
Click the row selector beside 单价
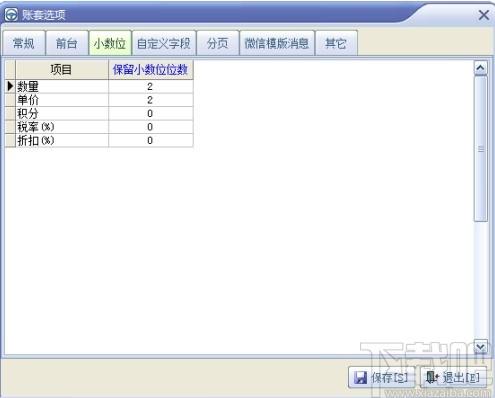[10, 100]
